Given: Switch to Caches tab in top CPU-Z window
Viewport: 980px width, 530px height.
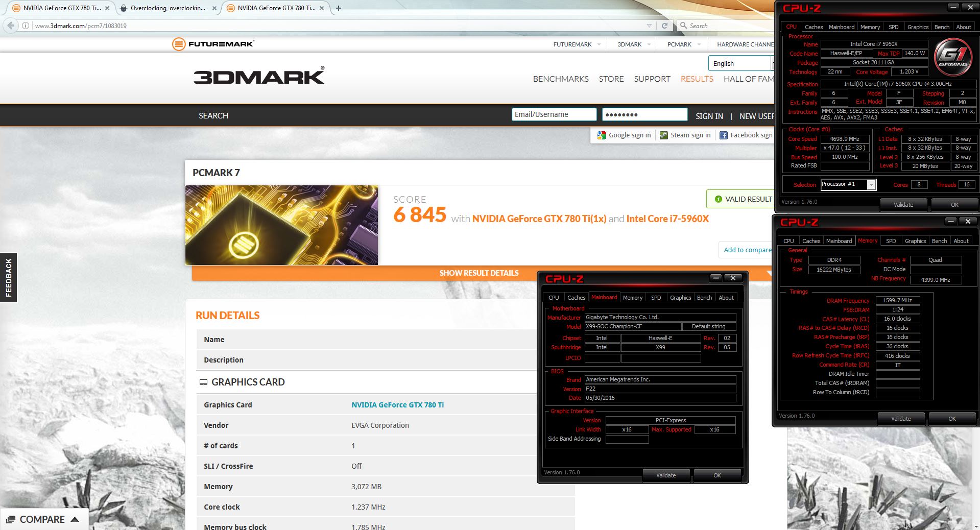Looking at the screenshot, I should 814,27.
